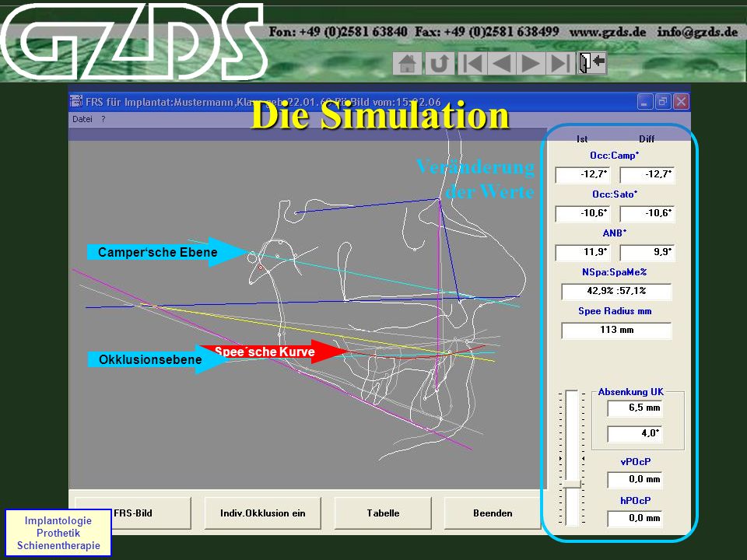Click info@gzds.de email text
Screen dimensions: 747x560
697,33
